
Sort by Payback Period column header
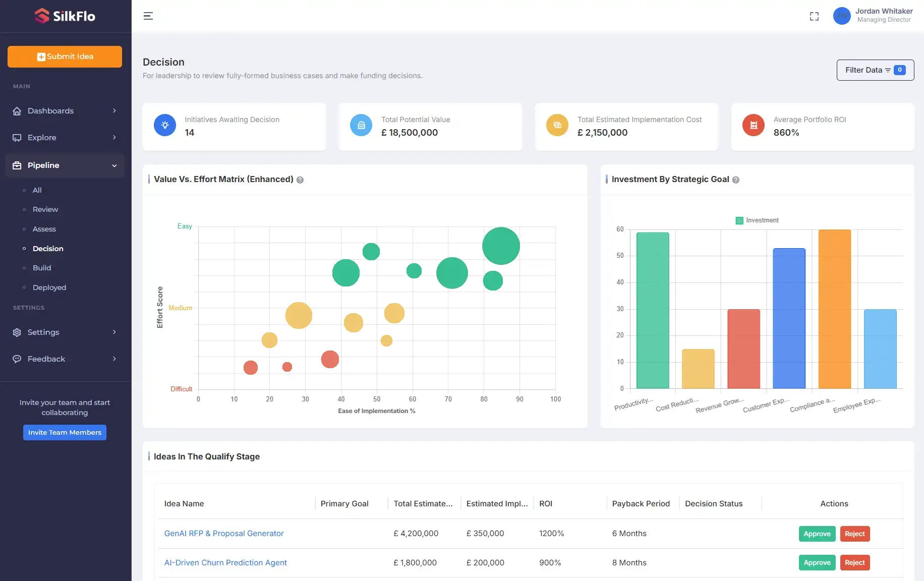pos(641,504)
